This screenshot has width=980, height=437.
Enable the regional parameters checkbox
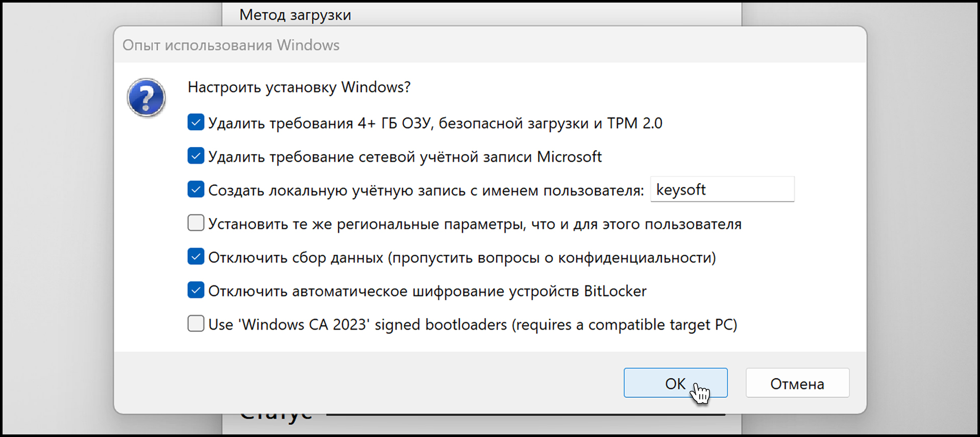(196, 223)
